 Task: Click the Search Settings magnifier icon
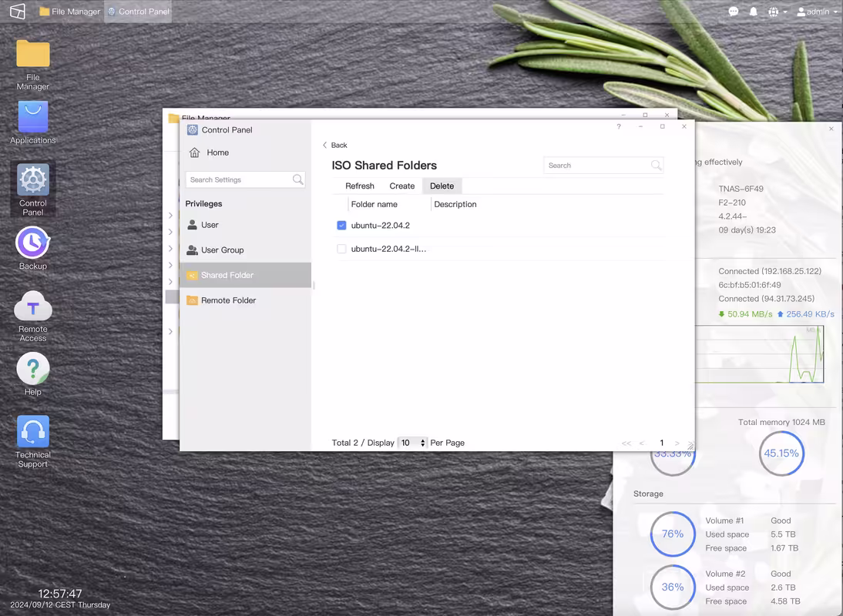(x=298, y=179)
